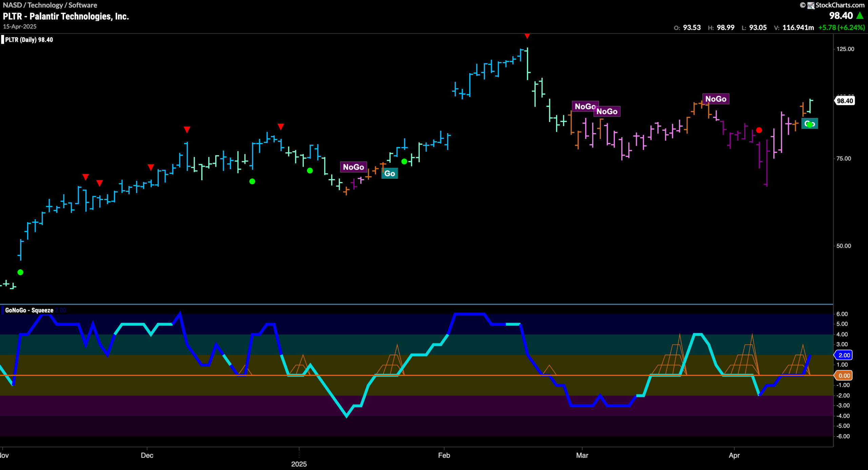Click the 2025 year label on time axis
868x470 pixels.
tap(299, 464)
